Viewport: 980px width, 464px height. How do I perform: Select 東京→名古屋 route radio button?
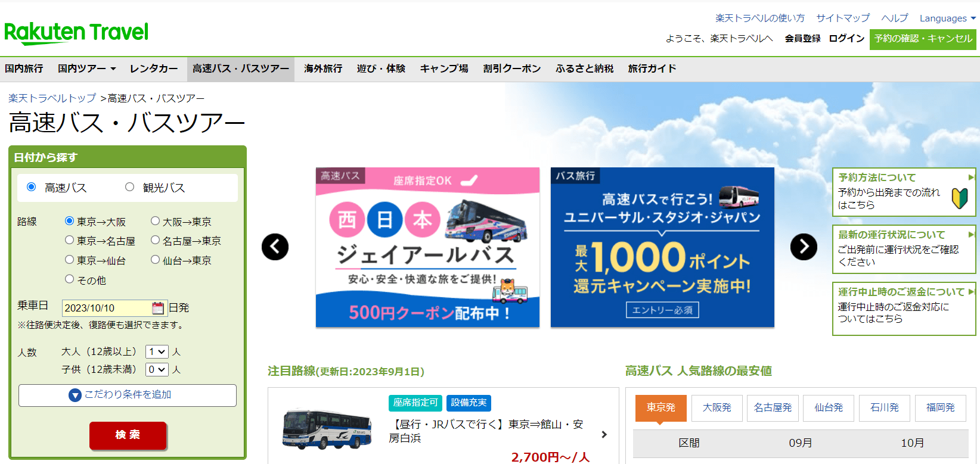(x=70, y=240)
